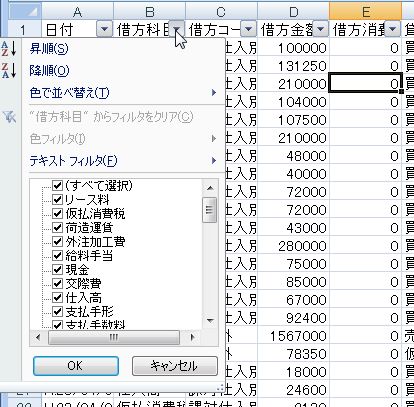This screenshot has height=407, width=414.
Task: Click cell containing 107500
Action: (x=293, y=120)
